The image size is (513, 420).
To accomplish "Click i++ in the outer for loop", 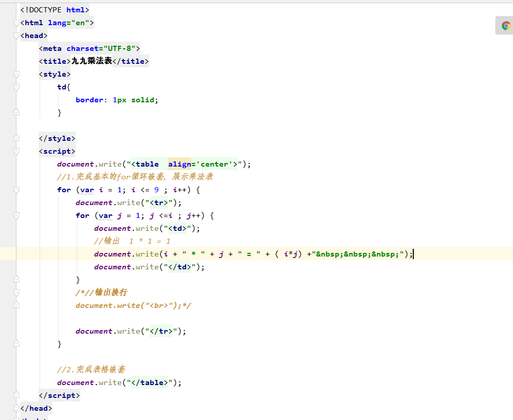I will (x=179, y=190).
